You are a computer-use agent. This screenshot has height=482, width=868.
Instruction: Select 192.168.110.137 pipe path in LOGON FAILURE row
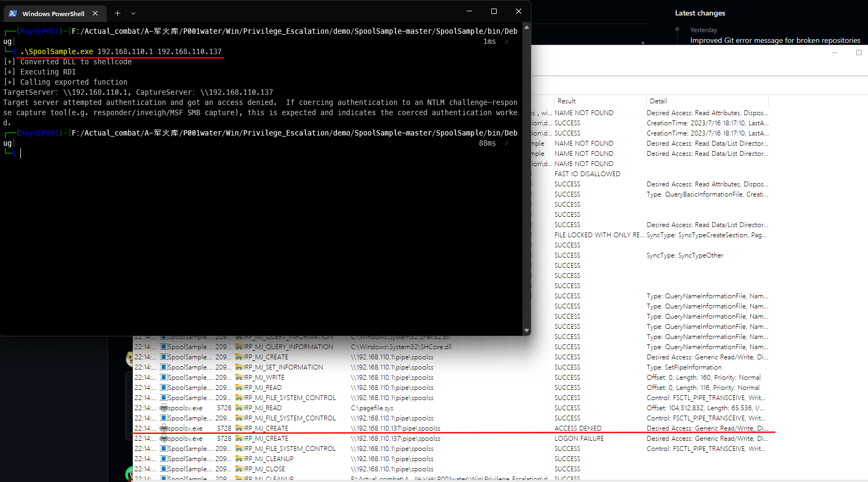click(395, 438)
